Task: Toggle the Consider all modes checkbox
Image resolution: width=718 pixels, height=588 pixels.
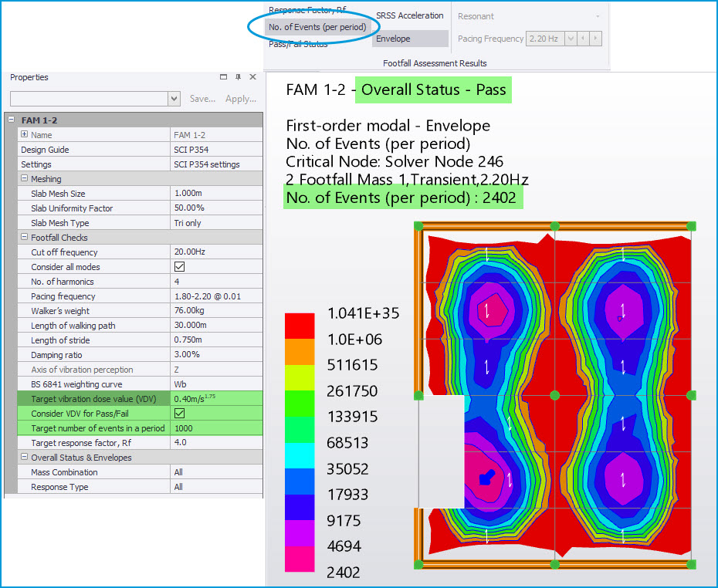Action: point(180,267)
